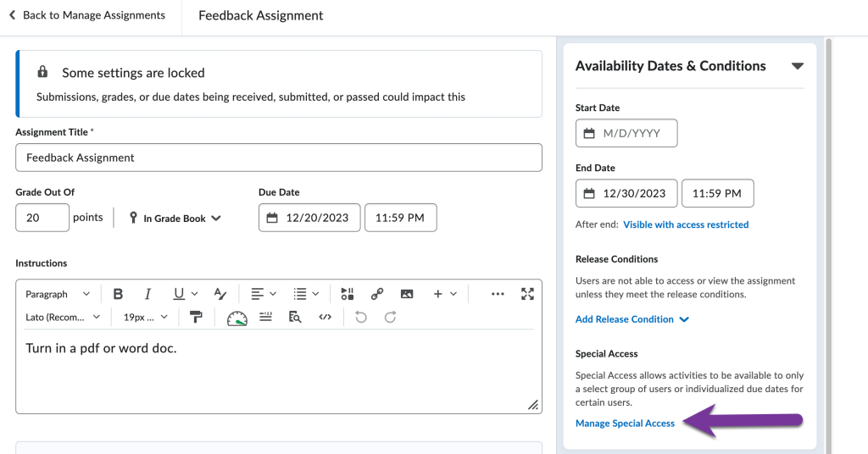Undo the last edit
The width and height of the screenshot is (868, 454).
(361, 318)
